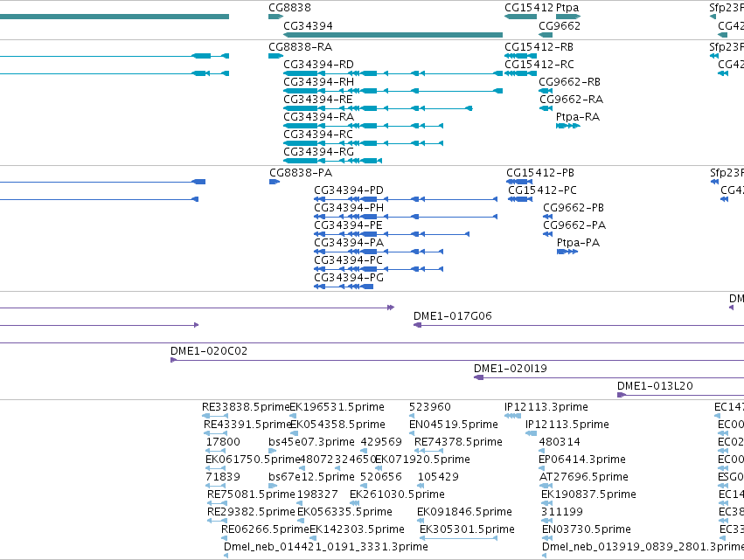Select EST EP06414.3prime
The image size is (744, 560).
coord(582,460)
